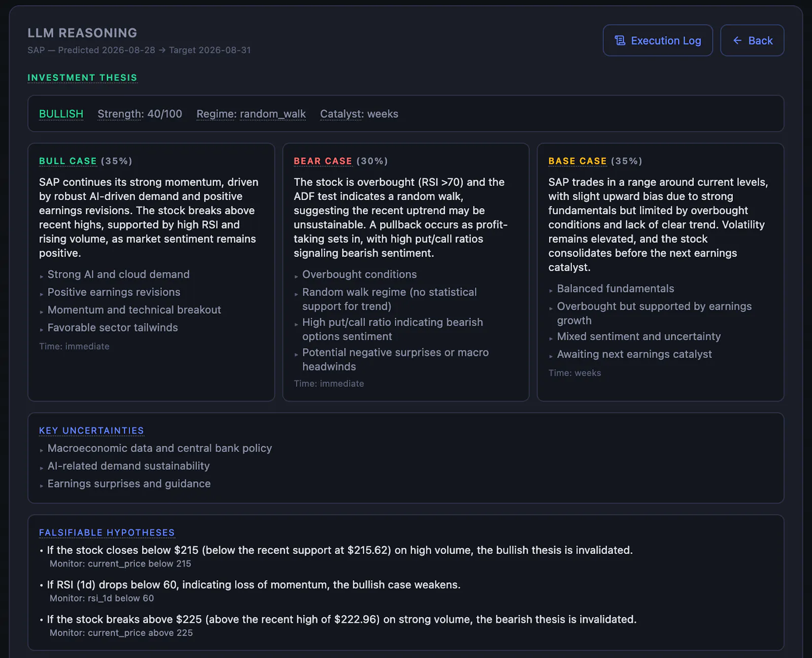Select 'Balanced fundamentals' bullet
Image resolution: width=812 pixels, height=658 pixels.
point(616,288)
